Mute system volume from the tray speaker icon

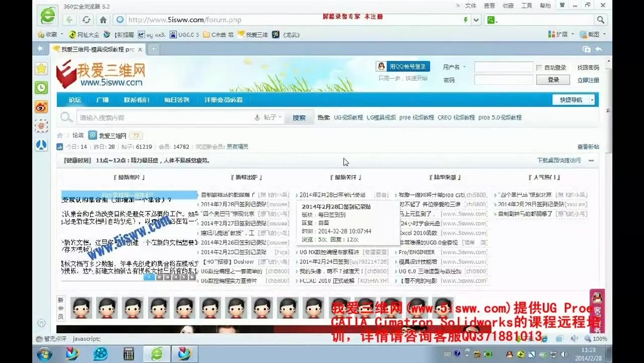coord(564,355)
